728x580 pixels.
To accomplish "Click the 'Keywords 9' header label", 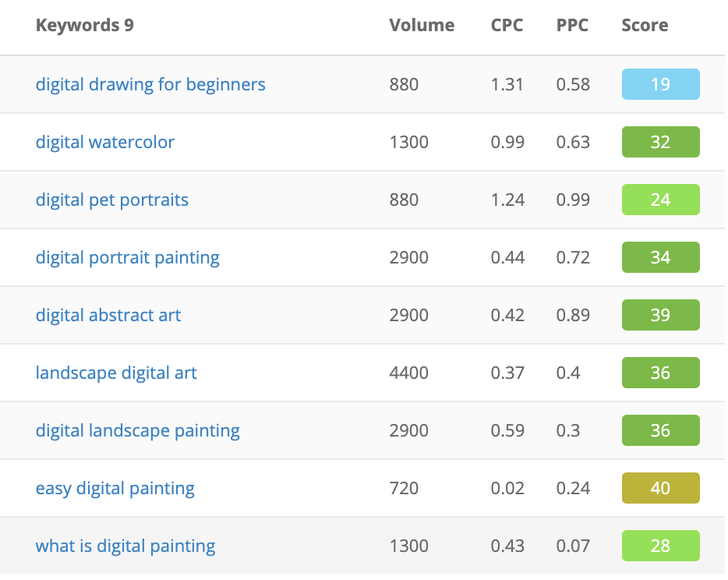I will pos(84,25).
